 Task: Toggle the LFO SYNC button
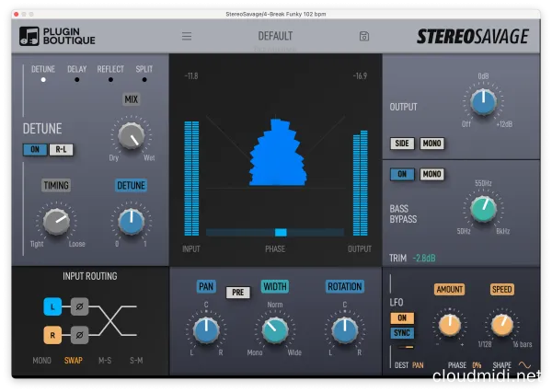402,333
